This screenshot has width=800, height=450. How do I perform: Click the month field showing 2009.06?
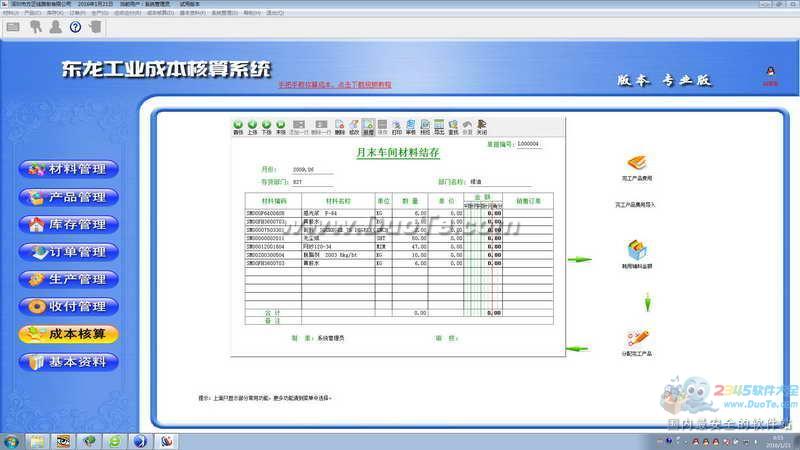click(312, 169)
